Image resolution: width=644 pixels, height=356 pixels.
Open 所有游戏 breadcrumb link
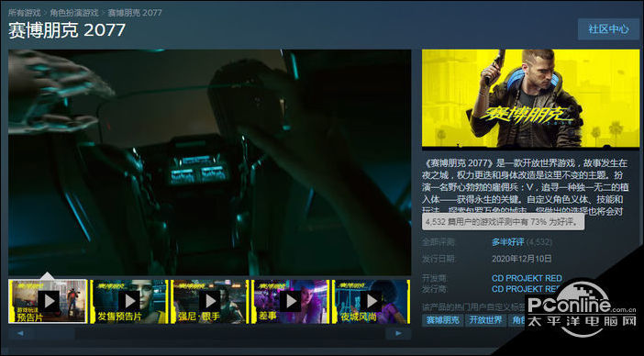(x=24, y=13)
